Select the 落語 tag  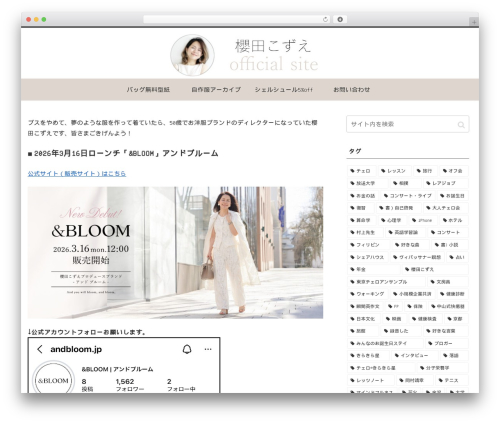point(454,356)
